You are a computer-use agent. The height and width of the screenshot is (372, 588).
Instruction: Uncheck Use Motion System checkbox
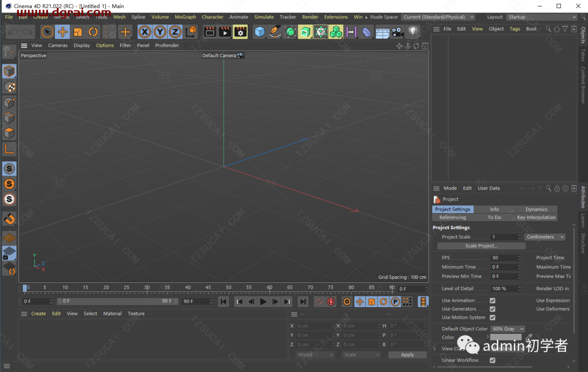point(492,317)
